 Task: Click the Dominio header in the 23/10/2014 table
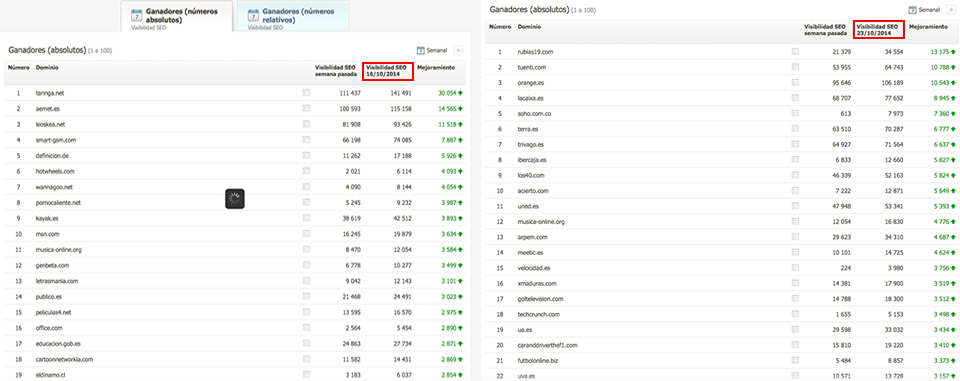(529, 27)
